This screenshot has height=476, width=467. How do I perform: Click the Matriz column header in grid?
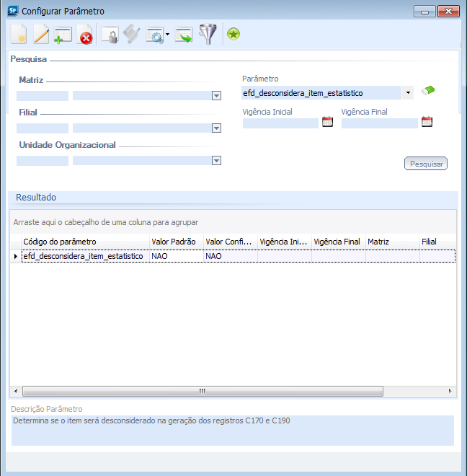pos(393,242)
